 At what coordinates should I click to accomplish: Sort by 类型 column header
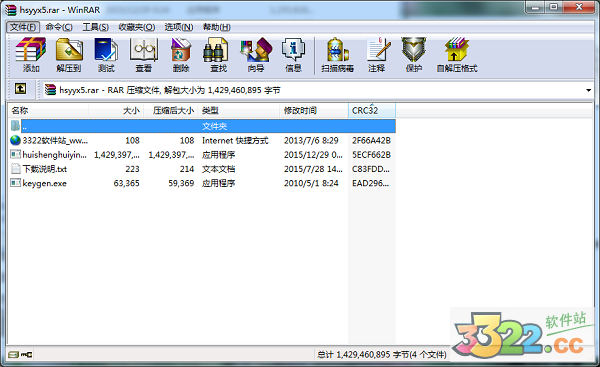(239, 111)
